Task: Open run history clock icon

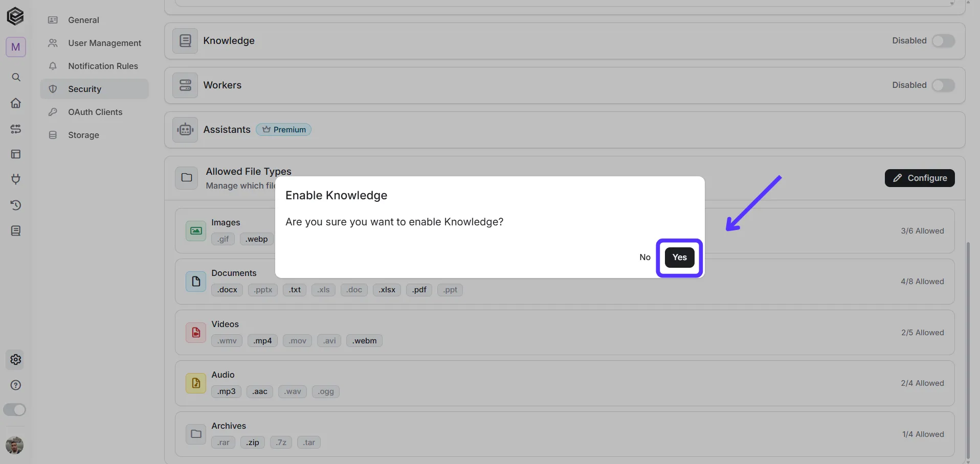Action: 16,205
